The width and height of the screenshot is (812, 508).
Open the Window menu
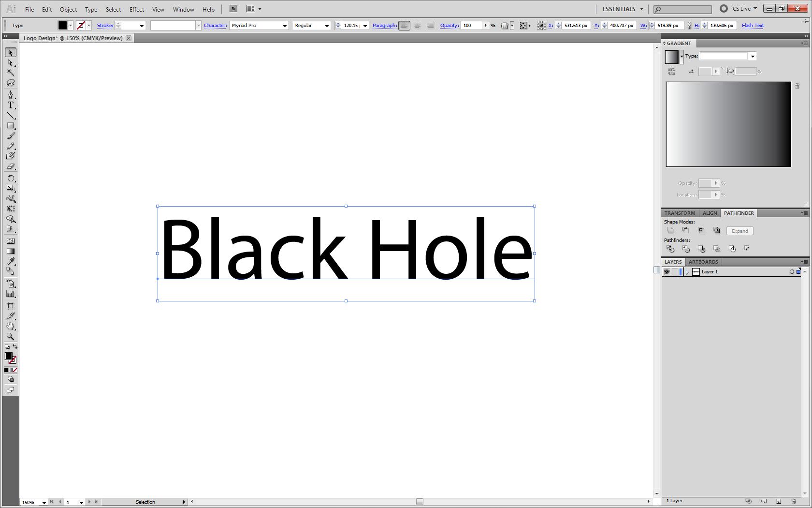point(184,9)
